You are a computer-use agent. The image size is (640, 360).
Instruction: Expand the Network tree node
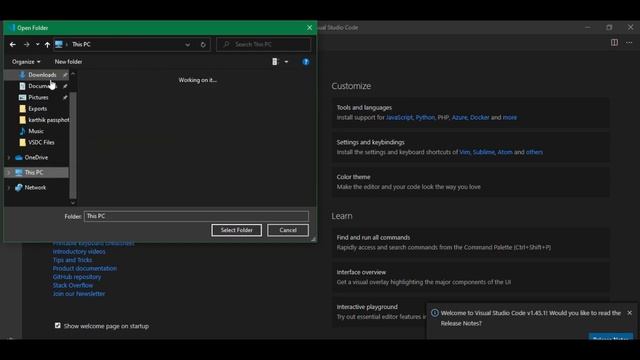[x=9, y=188]
